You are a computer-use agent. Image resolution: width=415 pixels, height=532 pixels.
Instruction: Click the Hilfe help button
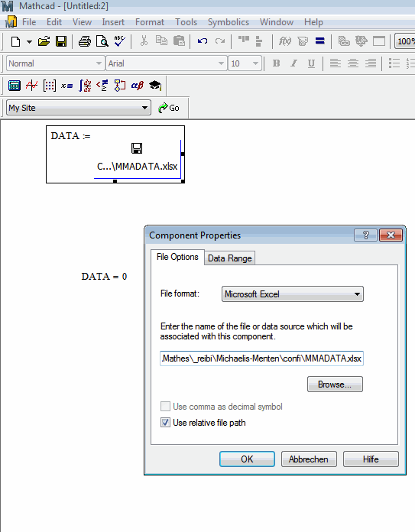(x=371, y=459)
